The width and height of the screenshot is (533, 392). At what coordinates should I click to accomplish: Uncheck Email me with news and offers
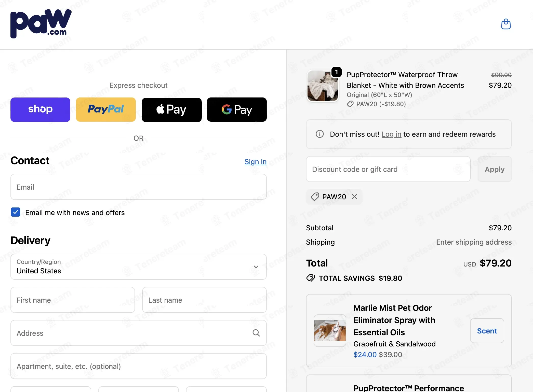pyautogui.click(x=16, y=212)
